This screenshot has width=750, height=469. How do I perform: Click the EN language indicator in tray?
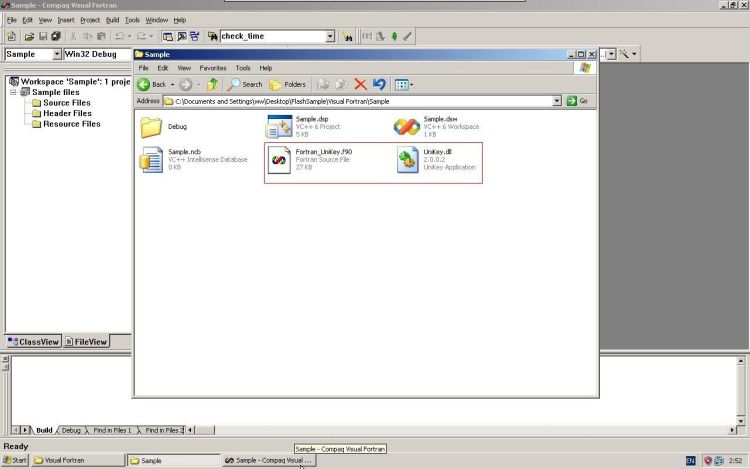691,461
